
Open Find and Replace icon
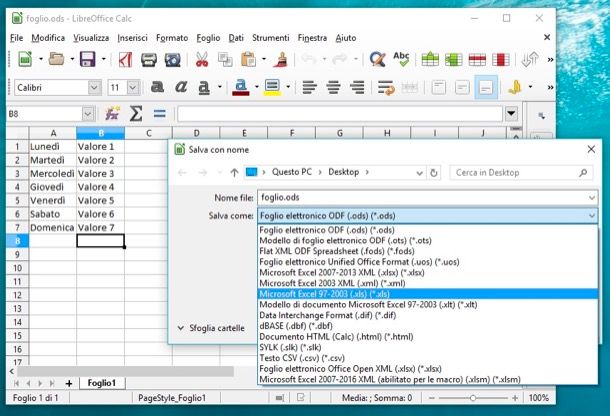pos(377,60)
